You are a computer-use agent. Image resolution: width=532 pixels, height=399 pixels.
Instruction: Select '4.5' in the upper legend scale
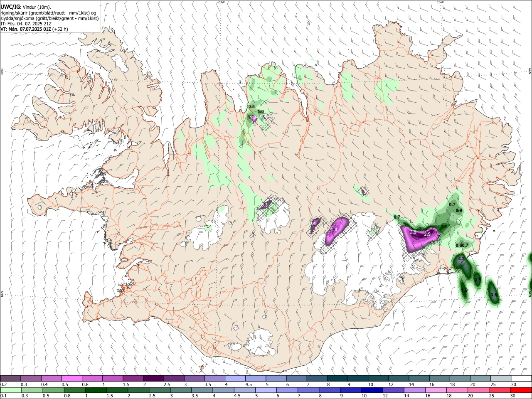point(249,384)
